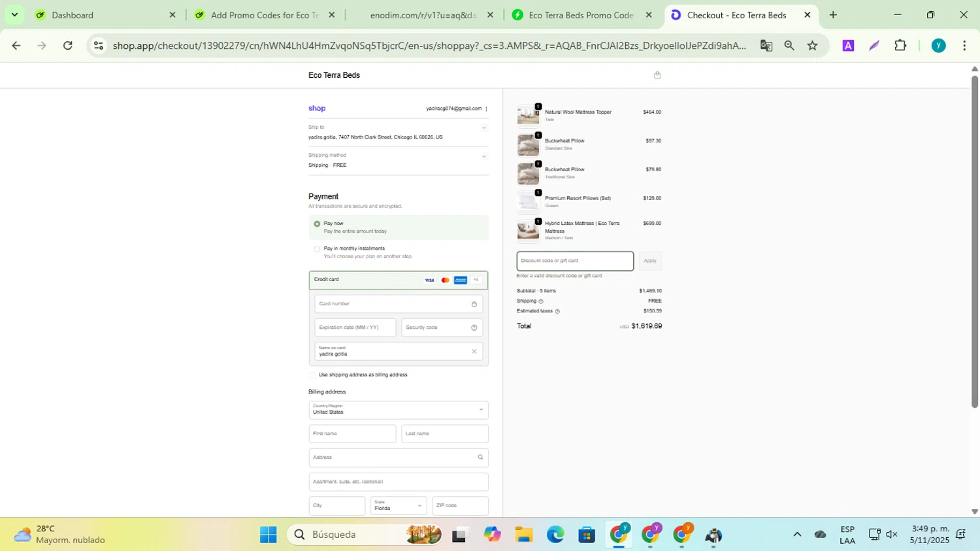Open the purple A extension icon

(848, 45)
